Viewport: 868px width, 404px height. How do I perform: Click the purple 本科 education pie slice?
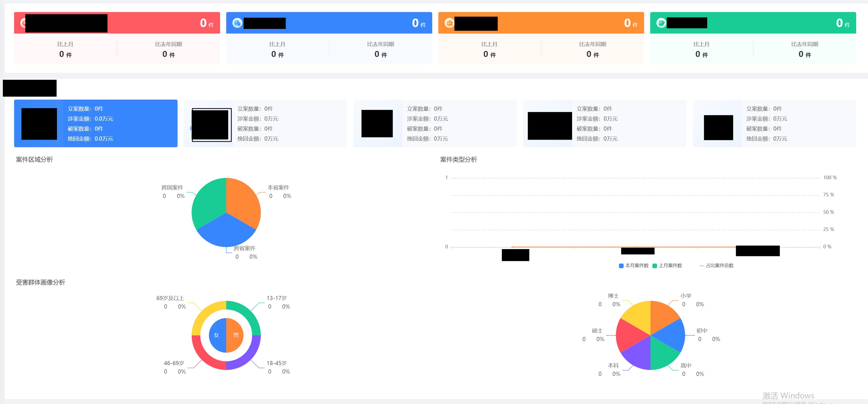pos(639,354)
